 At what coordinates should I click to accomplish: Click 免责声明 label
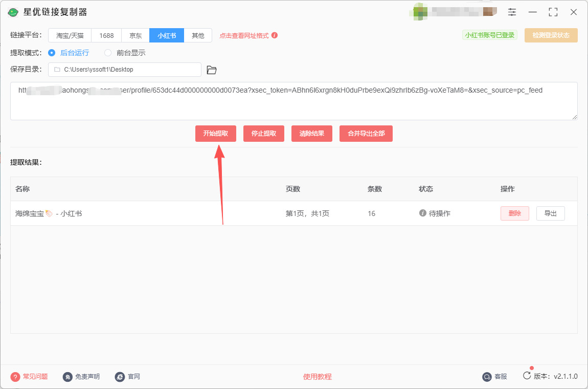point(87,377)
